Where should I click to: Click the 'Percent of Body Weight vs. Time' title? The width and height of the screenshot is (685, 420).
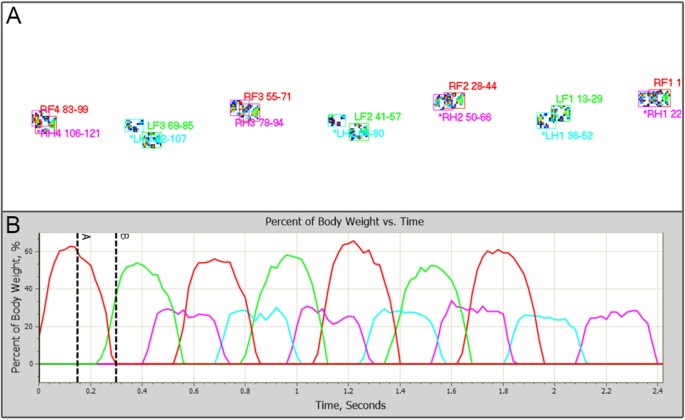345,222
